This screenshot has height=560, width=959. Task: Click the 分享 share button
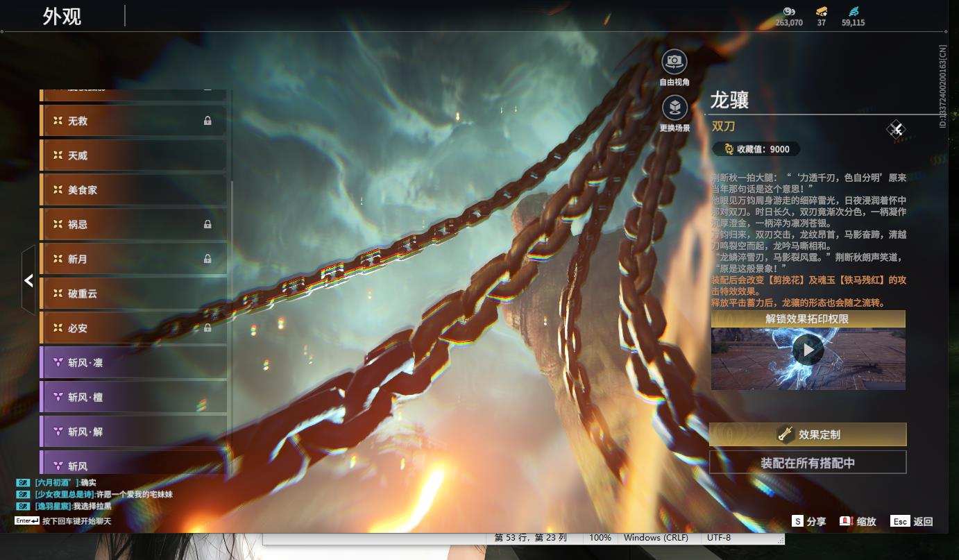[809, 521]
